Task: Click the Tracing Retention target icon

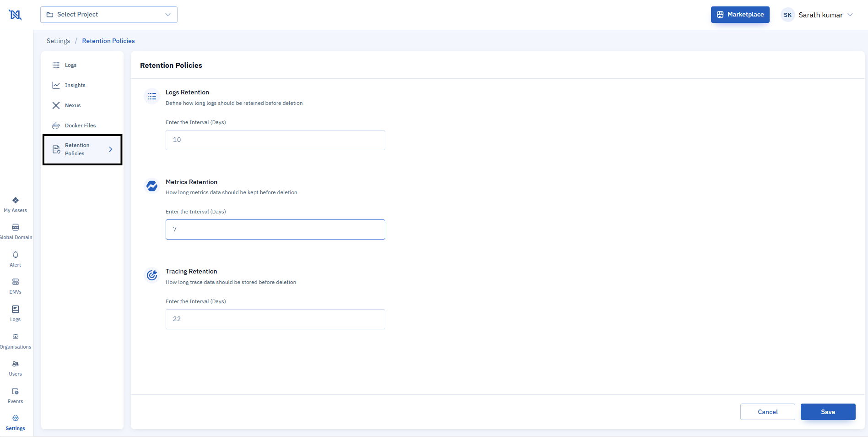Action: click(x=152, y=275)
